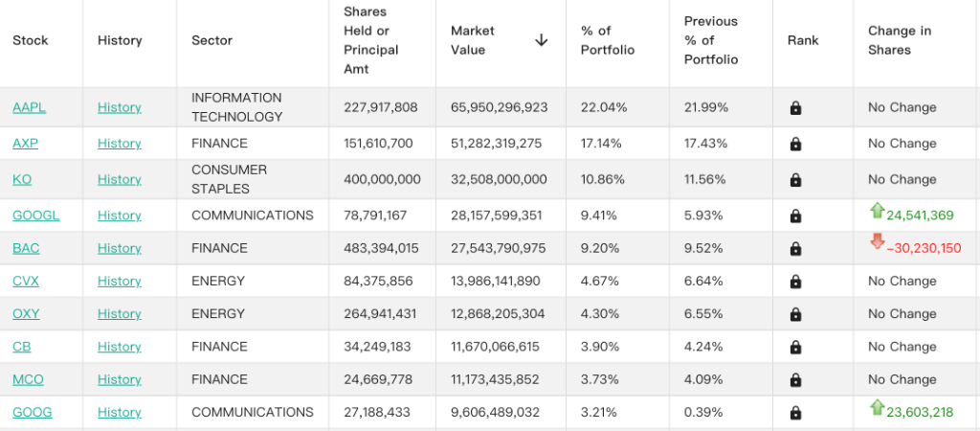Click red down arrow for BAC shares
This screenshot has width=980, height=431.
pyautogui.click(x=877, y=240)
